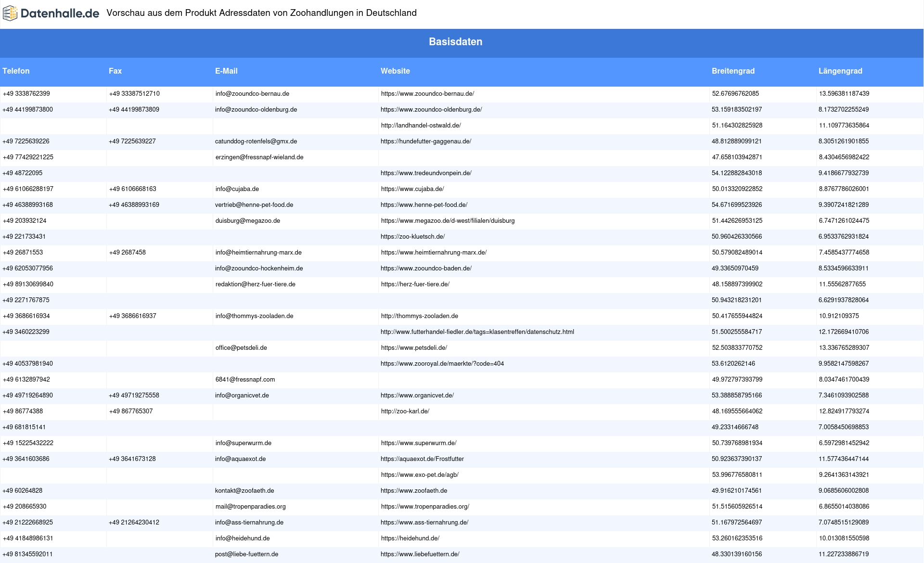The image size is (924, 563).
Task: Select the E-Mail column header
Action: 226,71
